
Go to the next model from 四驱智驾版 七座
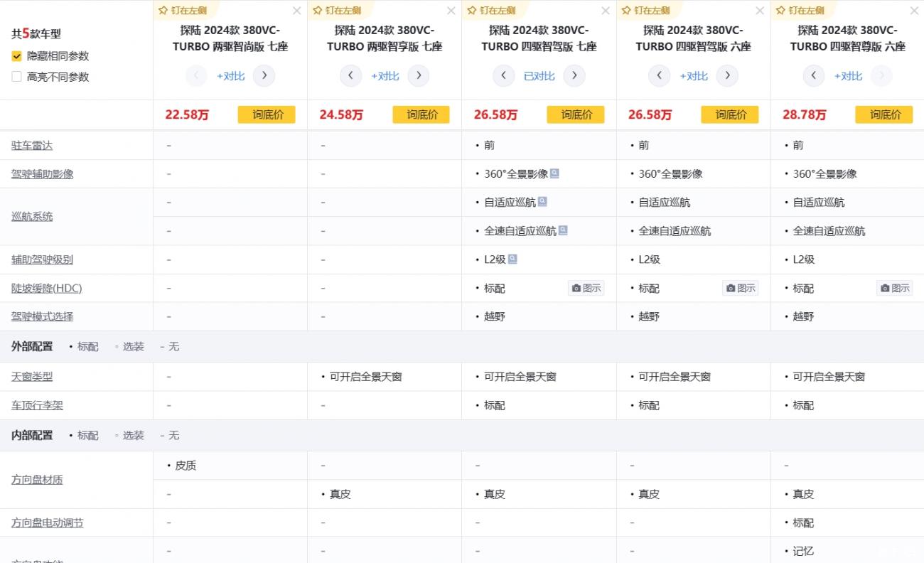click(574, 76)
